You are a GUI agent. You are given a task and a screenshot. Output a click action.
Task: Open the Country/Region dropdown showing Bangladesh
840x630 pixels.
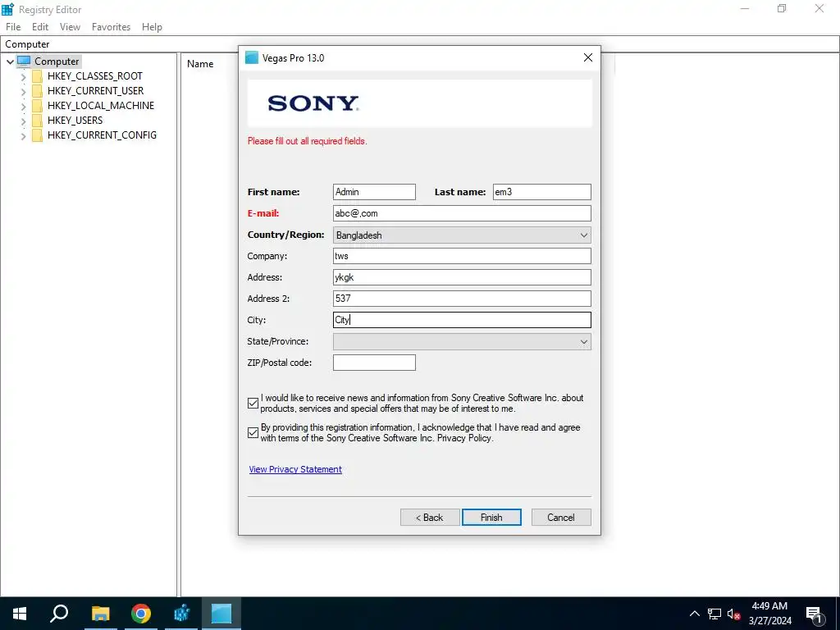coord(462,235)
